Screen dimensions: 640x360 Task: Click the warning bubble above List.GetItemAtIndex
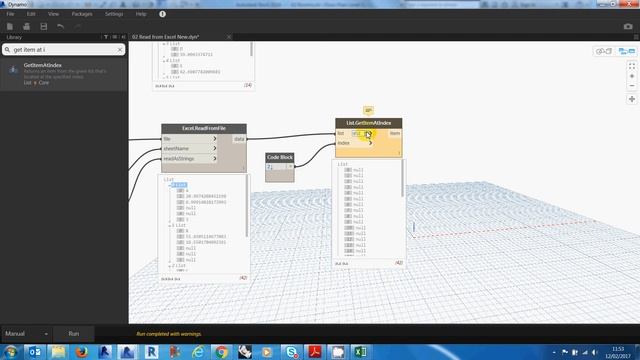click(368, 111)
